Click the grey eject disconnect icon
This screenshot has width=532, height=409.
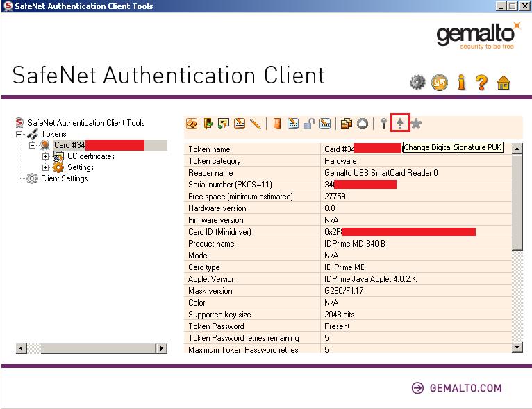[x=363, y=124]
